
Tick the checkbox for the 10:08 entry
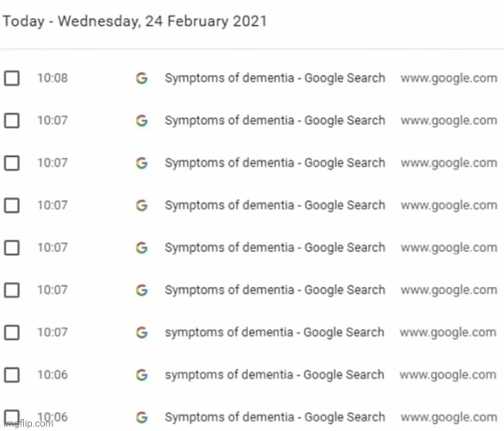(x=11, y=78)
